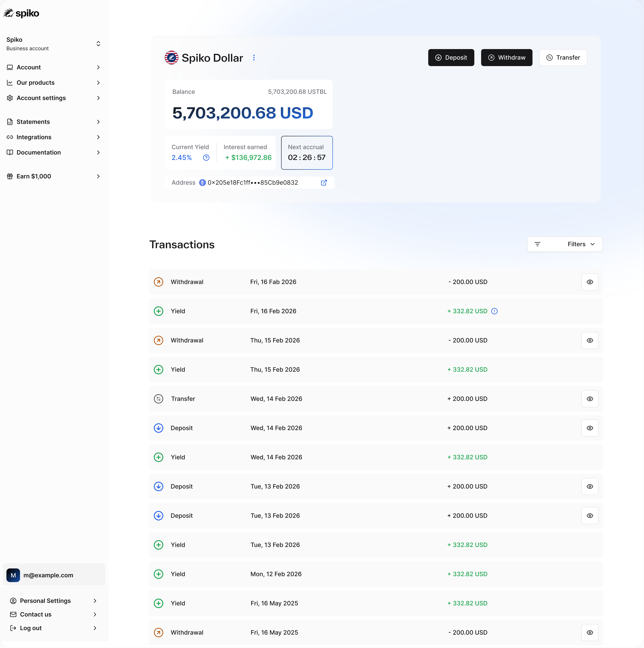
Task: View details of the 16 Fab 2026 withdrawal
Action: click(x=590, y=282)
